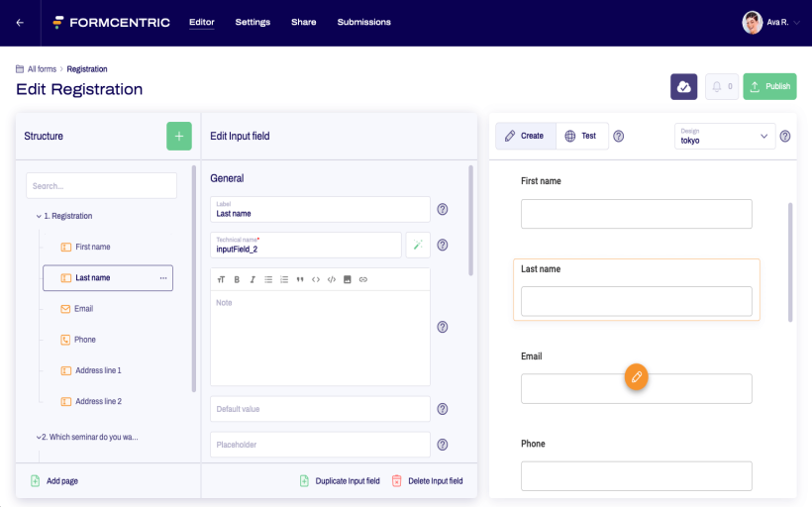Open help for the Note editor
The image size is (812, 507).
pos(443,327)
